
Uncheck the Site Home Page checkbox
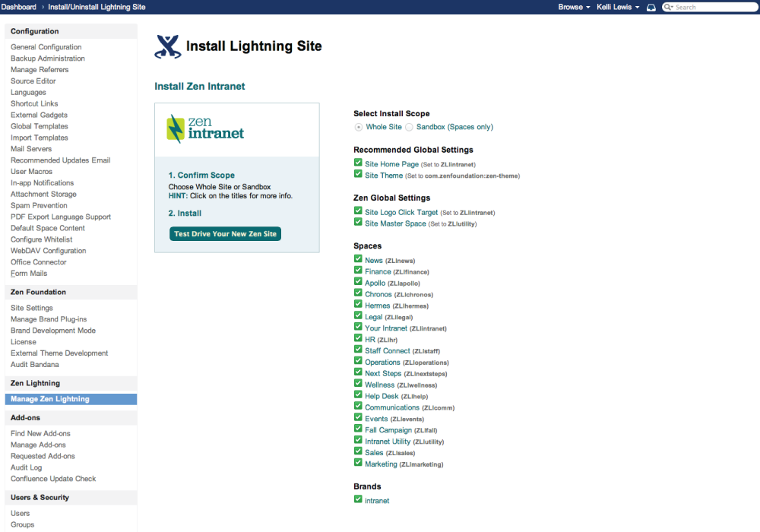358,163
